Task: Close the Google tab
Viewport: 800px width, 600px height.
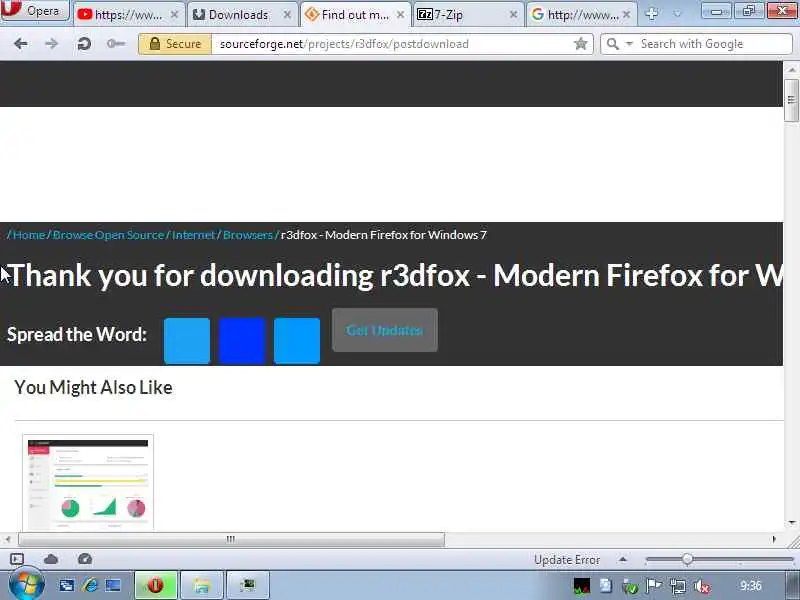Action: click(627, 15)
